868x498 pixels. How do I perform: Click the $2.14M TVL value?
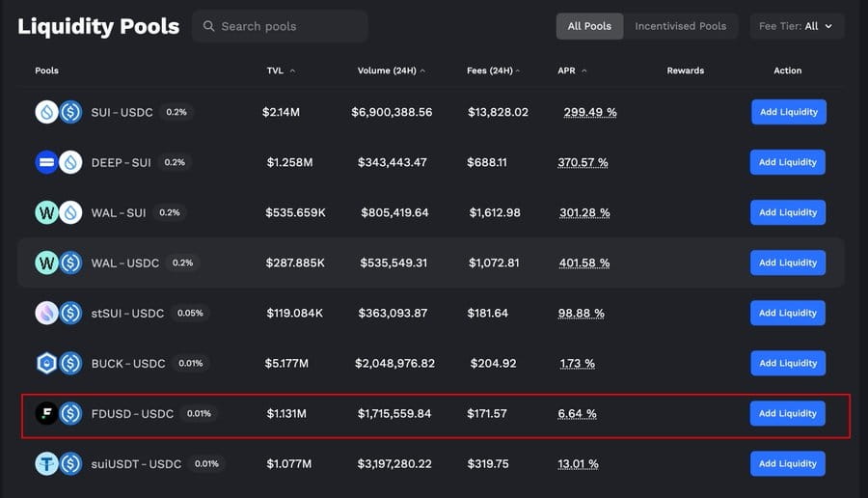coord(281,112)
